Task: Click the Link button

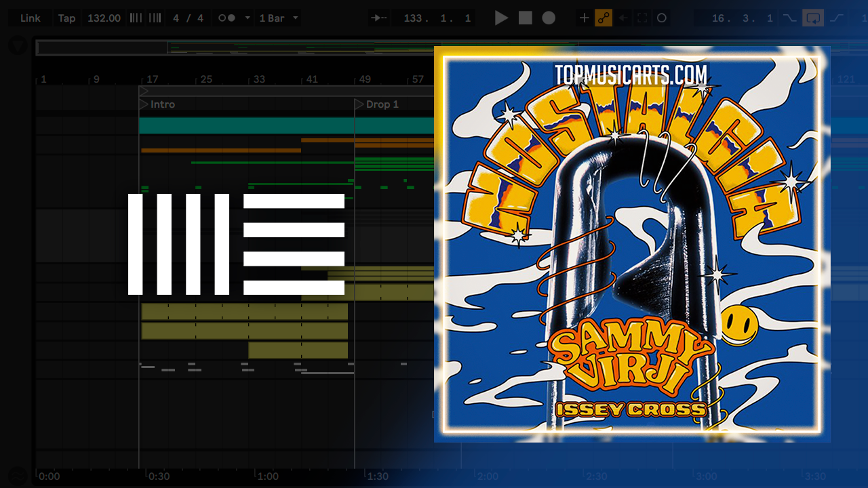Action: point(30,18)
